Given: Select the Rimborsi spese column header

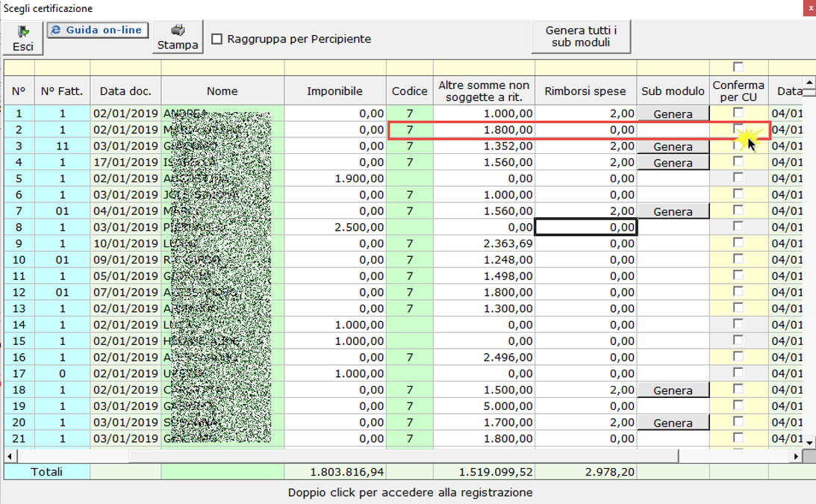Looking at the screenshot, I should [x=585, y=91].
